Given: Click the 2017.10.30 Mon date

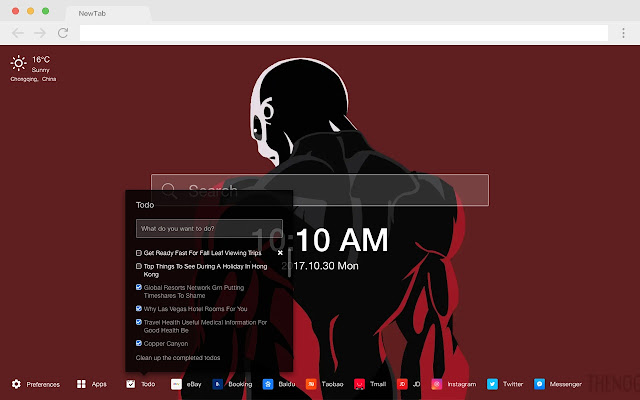Looking at the screenshot, I should [320, 266].
